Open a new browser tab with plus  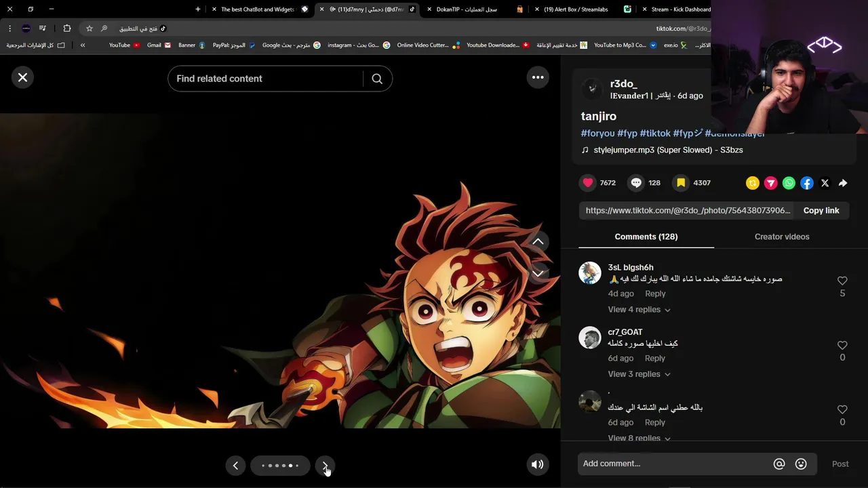(x=198, y=9)
